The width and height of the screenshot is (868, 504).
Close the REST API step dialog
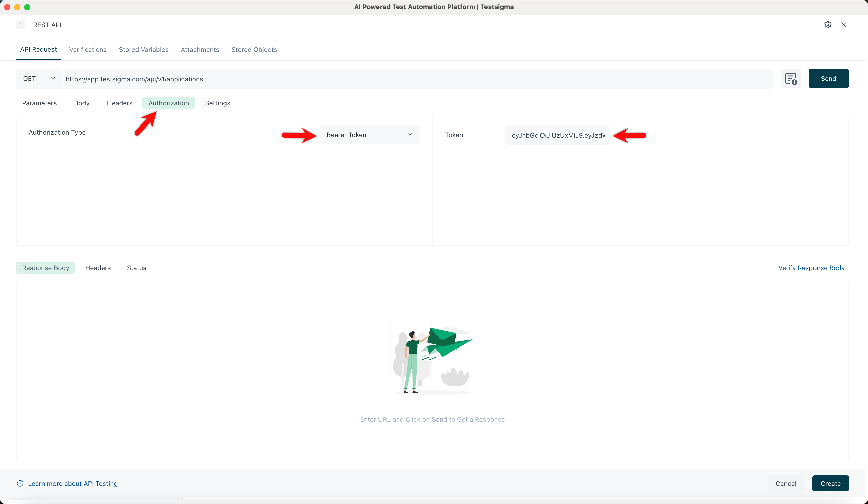point(844,24)
